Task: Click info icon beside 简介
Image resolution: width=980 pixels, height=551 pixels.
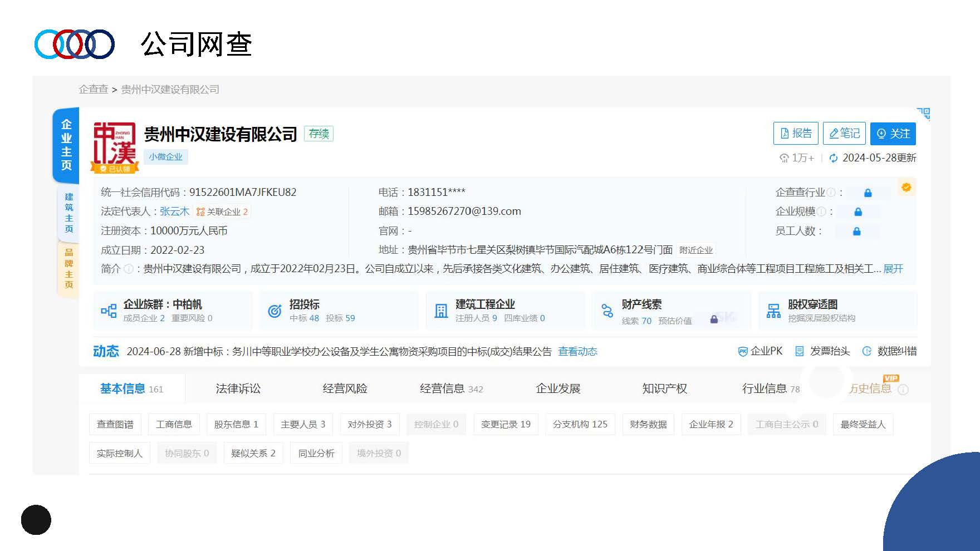Action: [128, 269]
